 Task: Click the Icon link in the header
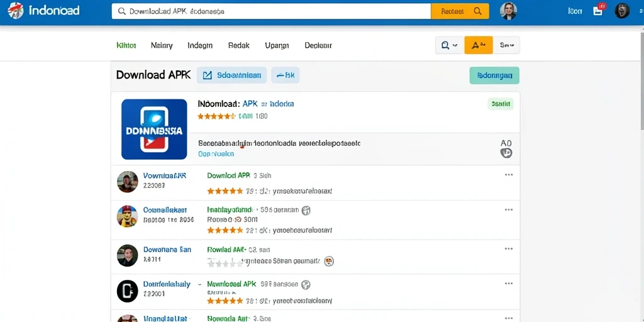tap(575, 11)
